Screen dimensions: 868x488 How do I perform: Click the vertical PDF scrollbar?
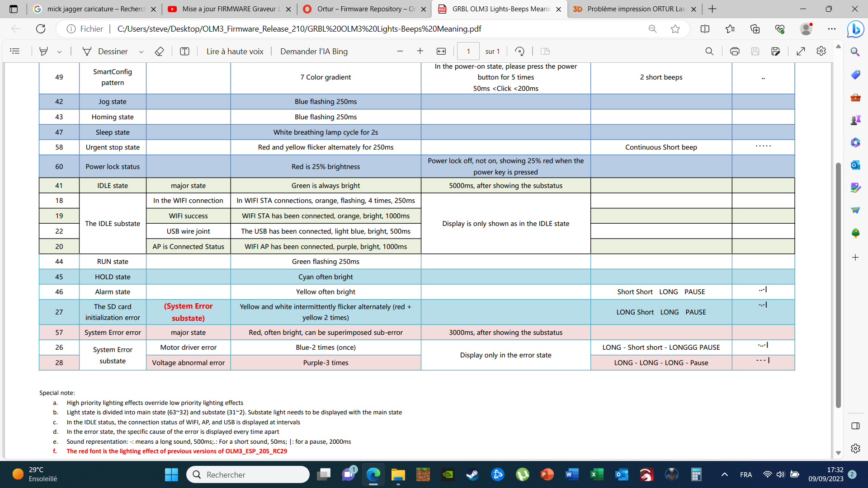tap(838, 285)
